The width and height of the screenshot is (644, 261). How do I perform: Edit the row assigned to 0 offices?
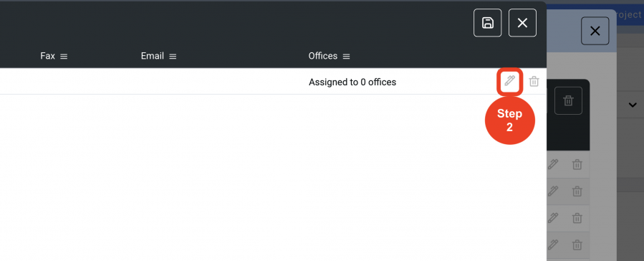coord(510,81)
